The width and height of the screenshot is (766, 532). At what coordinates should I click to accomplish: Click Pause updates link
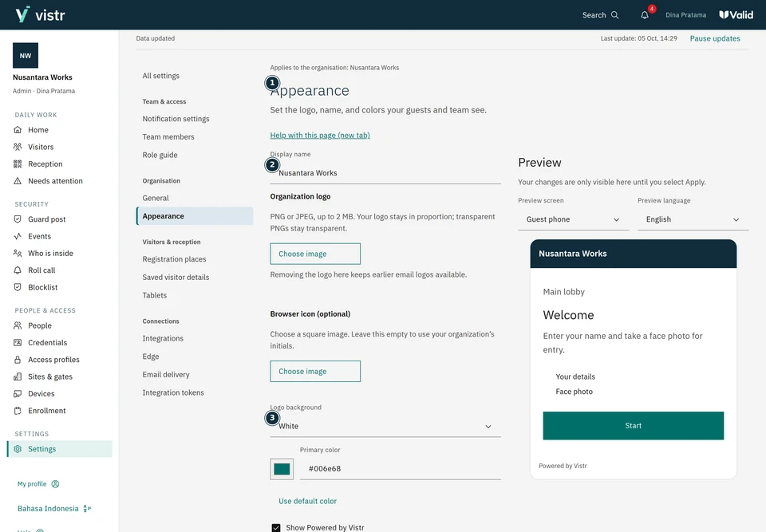click(x=715, y=38)
